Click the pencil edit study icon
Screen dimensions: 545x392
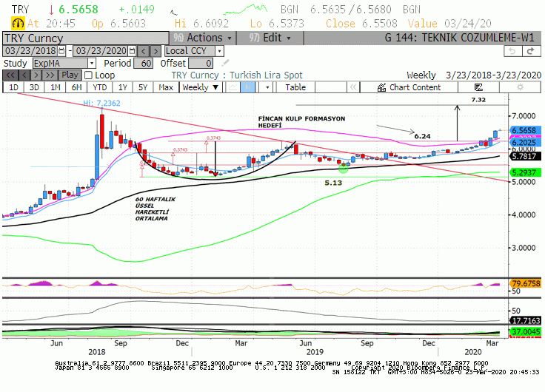click(x=225, y=63)
